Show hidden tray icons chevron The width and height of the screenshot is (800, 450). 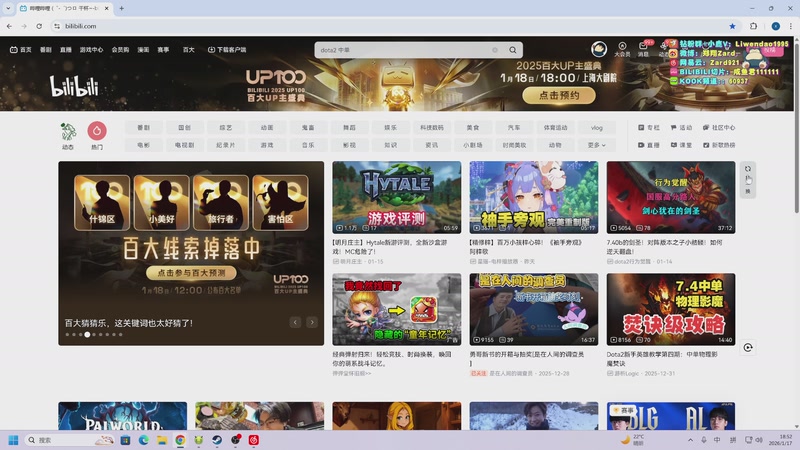(x=690, y=440)
